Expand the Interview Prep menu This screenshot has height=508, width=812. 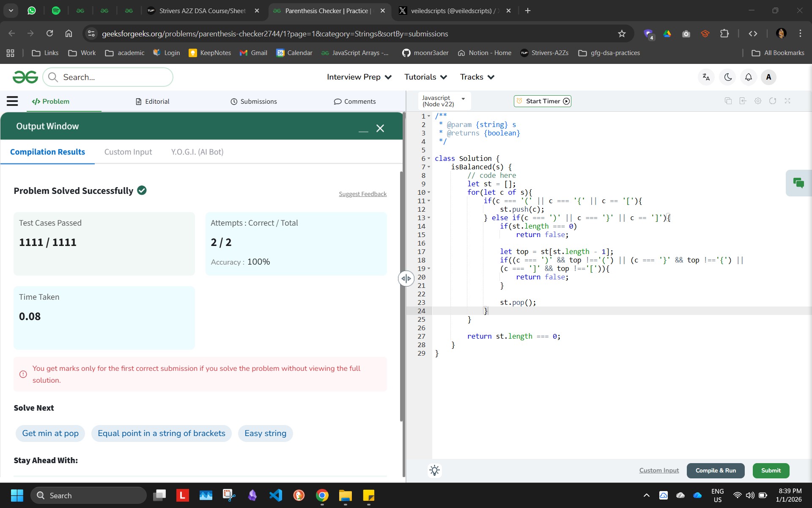[359, 77]
